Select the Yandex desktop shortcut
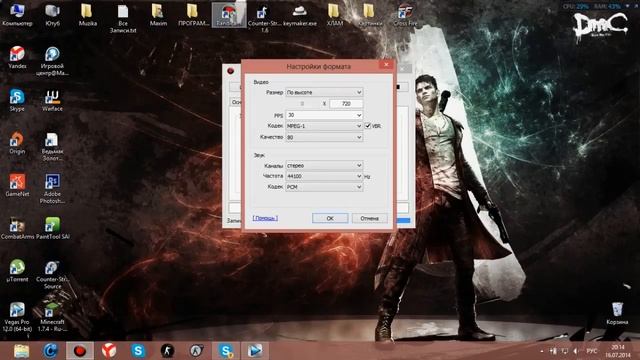Image resolution: width=640 pixels, height=360 pixels. click(x=17, y=57)
